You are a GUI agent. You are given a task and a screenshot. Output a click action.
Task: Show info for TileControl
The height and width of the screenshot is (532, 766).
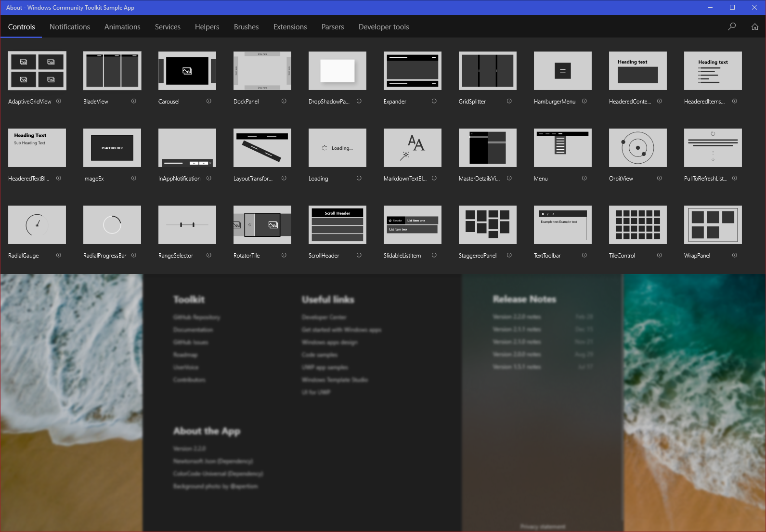pos(660,255)
